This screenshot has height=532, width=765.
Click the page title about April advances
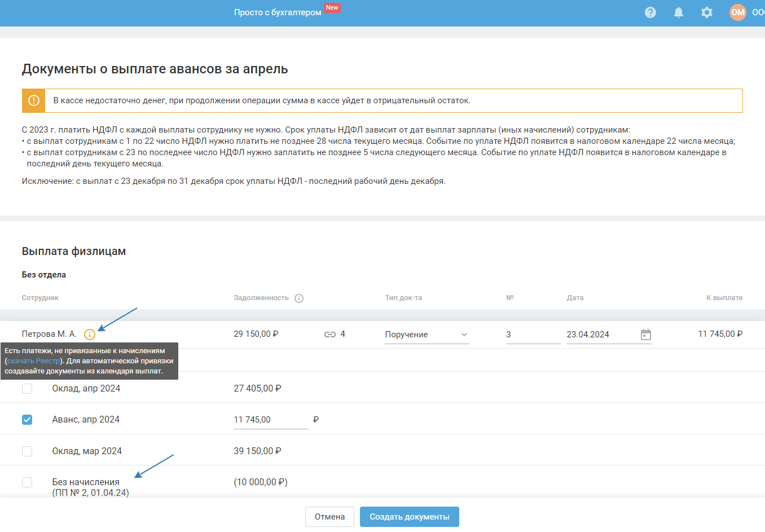[155, 69]
